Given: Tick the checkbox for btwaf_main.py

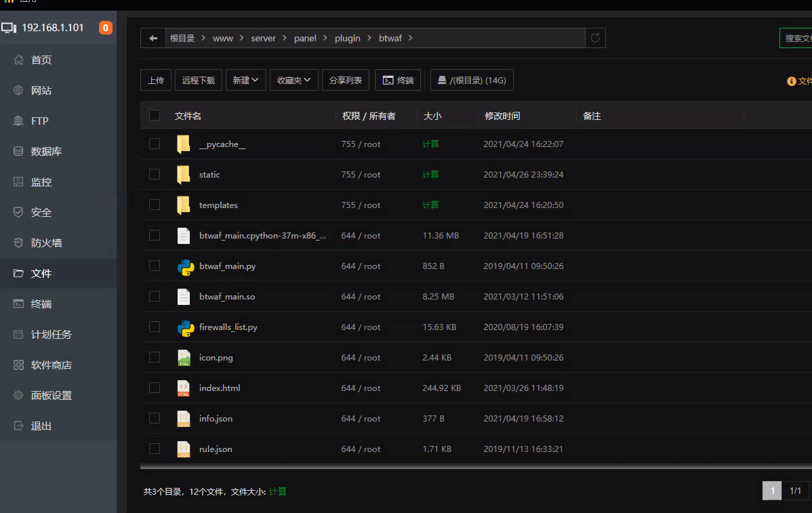Looking at the screenshot, I should (x=155, y=266).
